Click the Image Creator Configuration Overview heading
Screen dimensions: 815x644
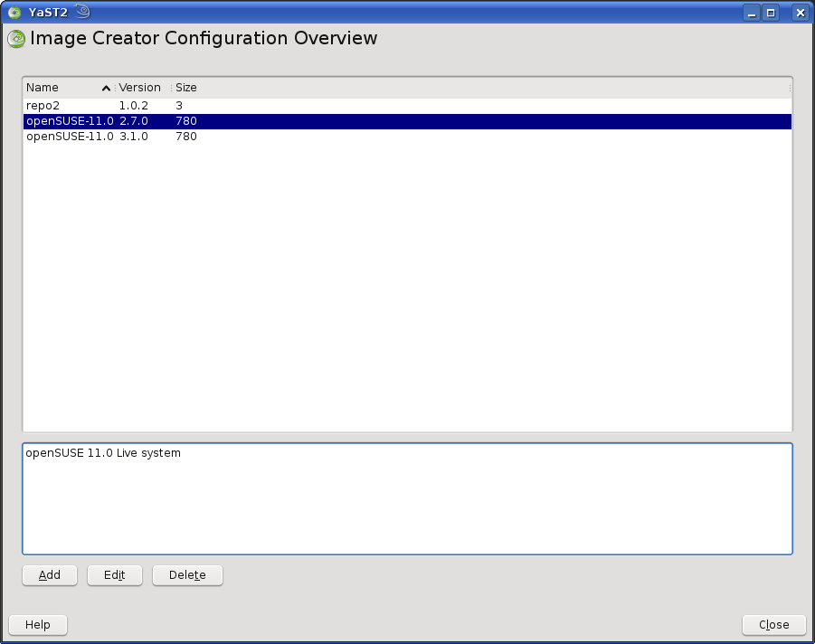[203, 38]
